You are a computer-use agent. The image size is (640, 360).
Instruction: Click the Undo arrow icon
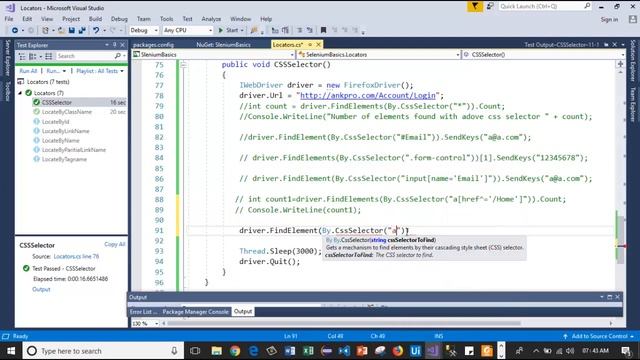click(x=96, y=30)
